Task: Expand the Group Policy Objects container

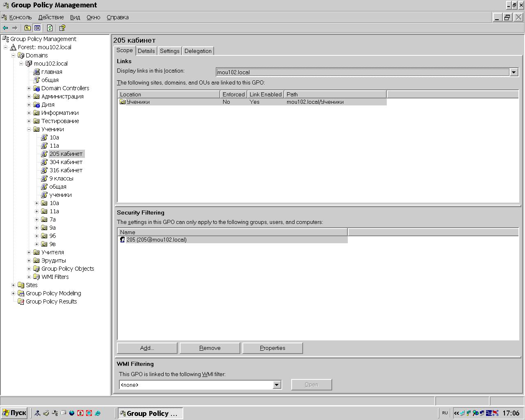Action: pyautogui.click(x=29, y=269)
